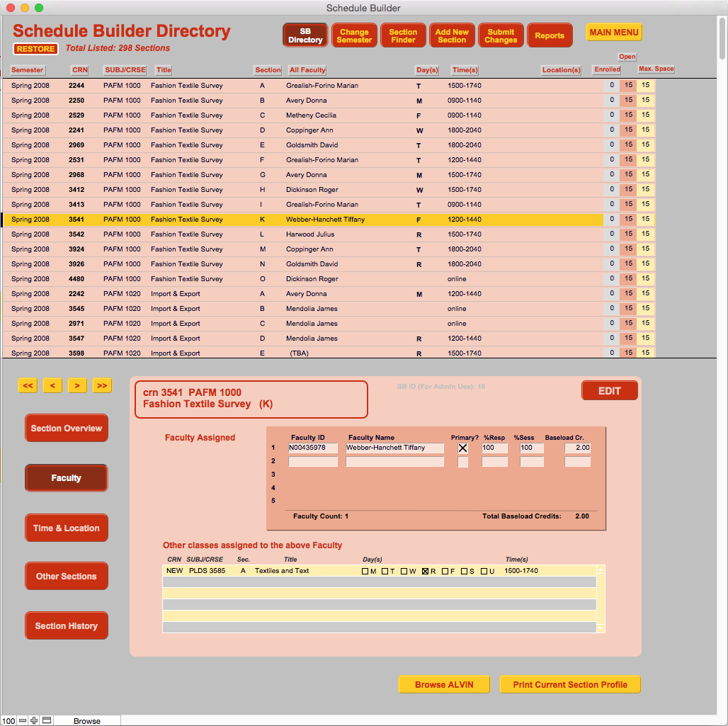Sort by the SUBJ/CRSE column header
This screenshot has height=726, width=728.
coord(125,70)
